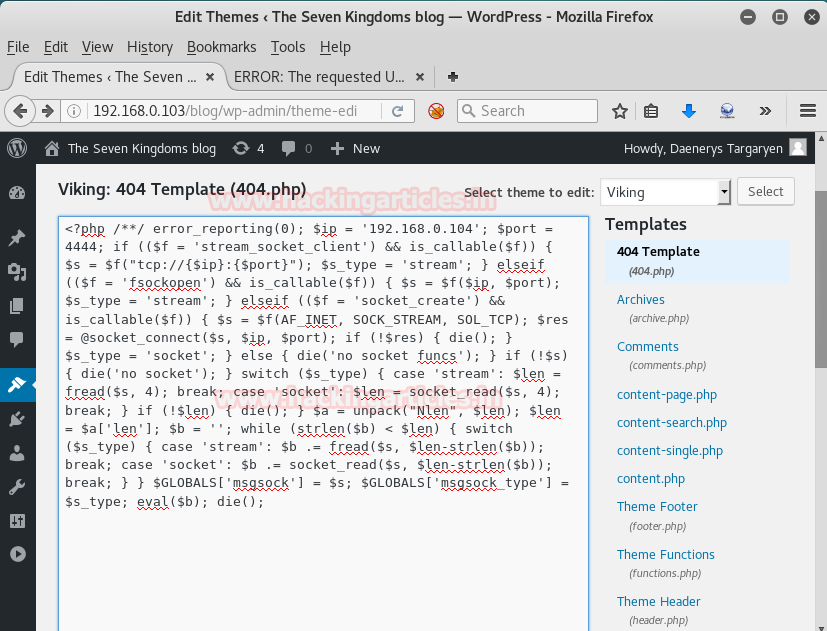
Task: Open content-single.php template
Action: pyautogui.click(x=669, y=451)
